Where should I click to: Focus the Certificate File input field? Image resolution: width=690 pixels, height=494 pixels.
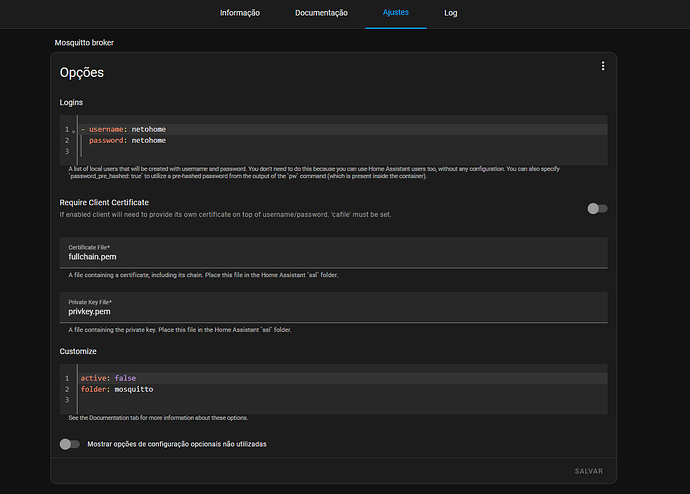(334, 253)
